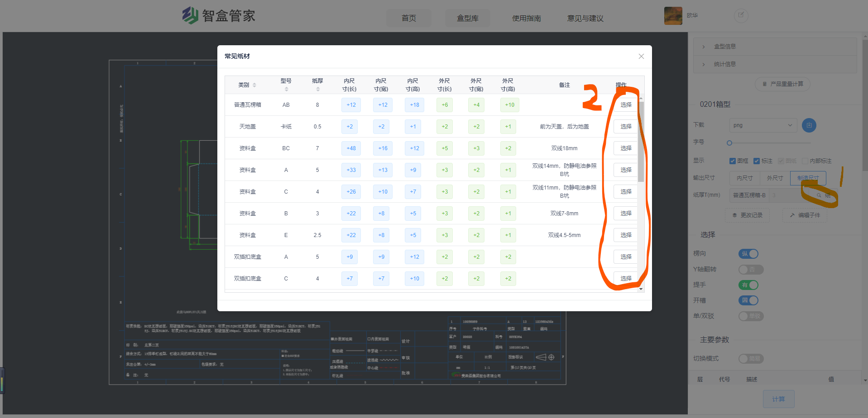
Task: Select the 资料盒 A row
Action: point(626,170)
